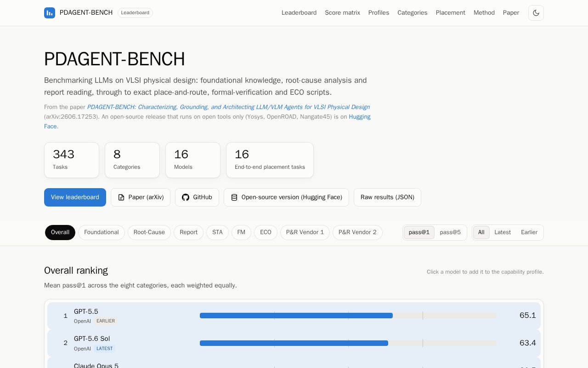Click the LATEST tag under GPT-5.6 Sol
588x368 pixels.
pos(105,349)
